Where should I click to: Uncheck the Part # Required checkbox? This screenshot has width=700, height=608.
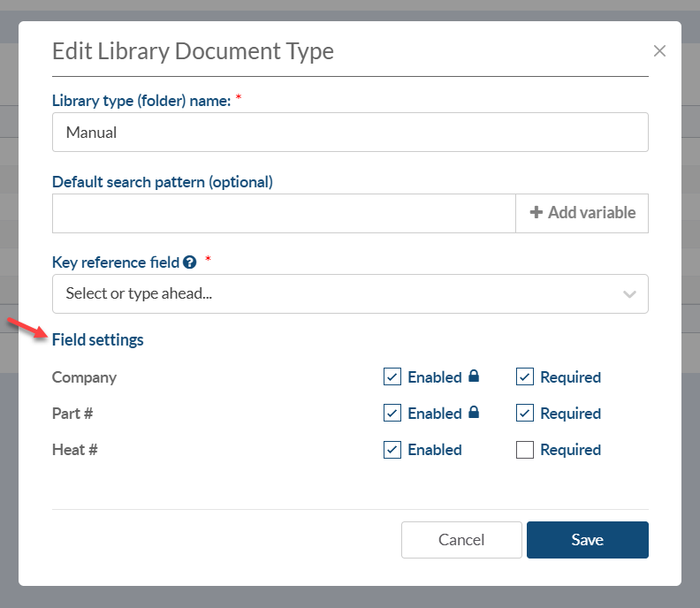[525, 414]
